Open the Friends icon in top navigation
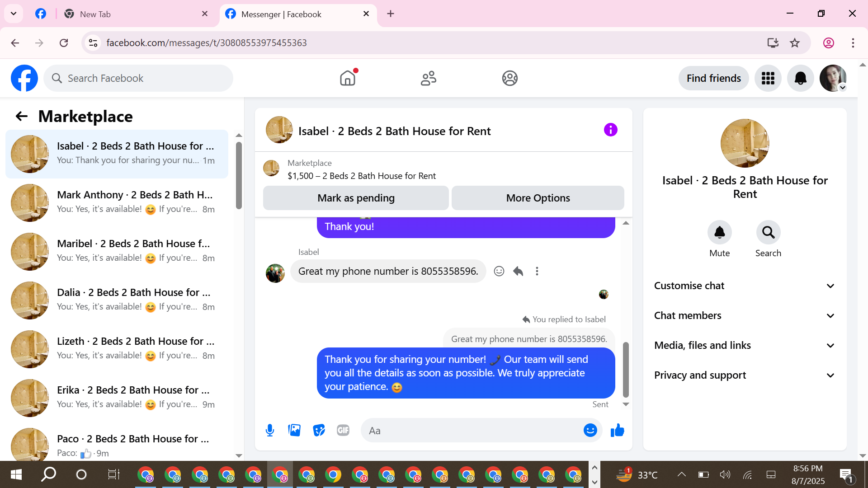Image resolution: width=868 pixels, height=488 pixels. tap(429, 78)
